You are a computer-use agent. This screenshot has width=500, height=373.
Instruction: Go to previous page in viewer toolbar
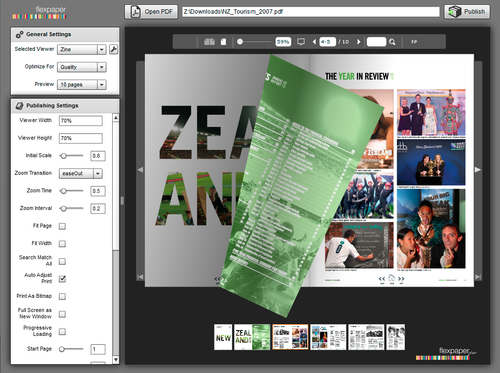click(x=314, y=42)
